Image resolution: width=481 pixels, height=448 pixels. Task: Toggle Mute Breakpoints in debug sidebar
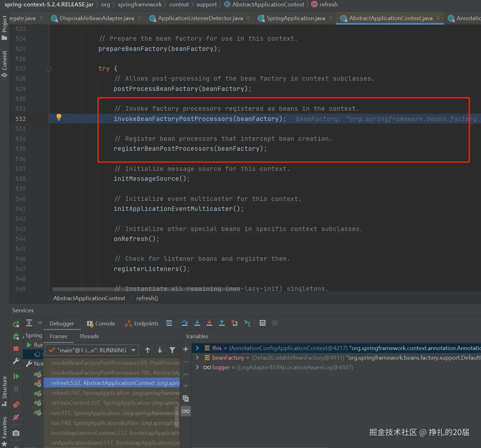tap(16, 417)
